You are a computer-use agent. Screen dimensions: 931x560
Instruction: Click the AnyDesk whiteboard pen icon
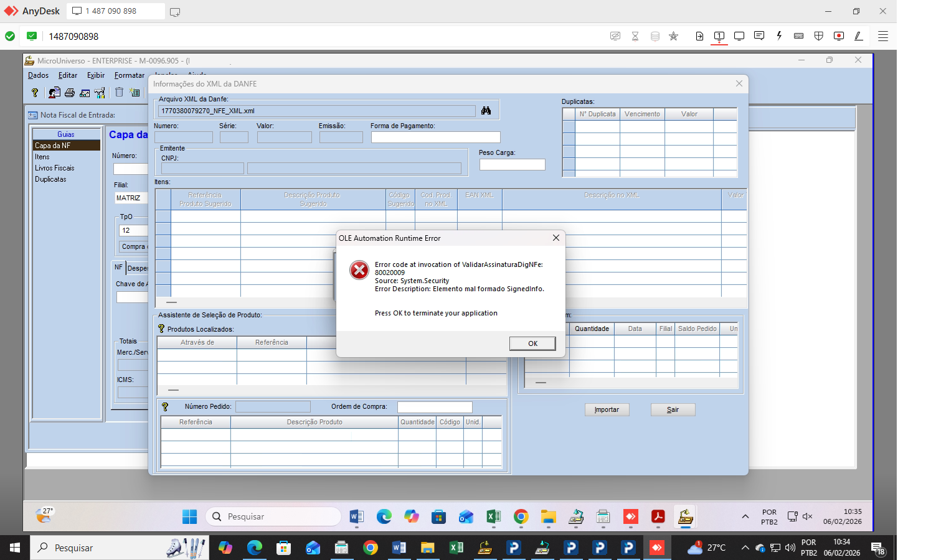click(x=859, y=36)
